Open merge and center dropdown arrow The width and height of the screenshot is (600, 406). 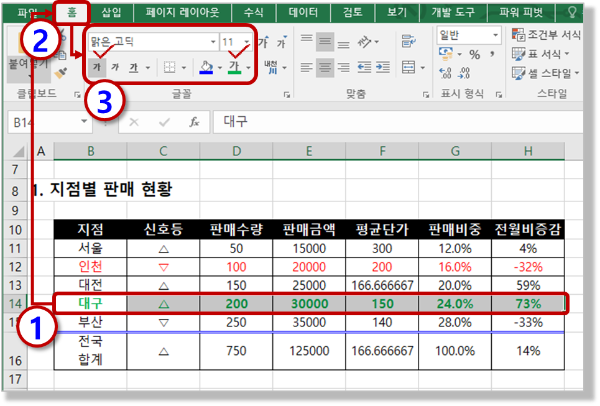point(422,68)
